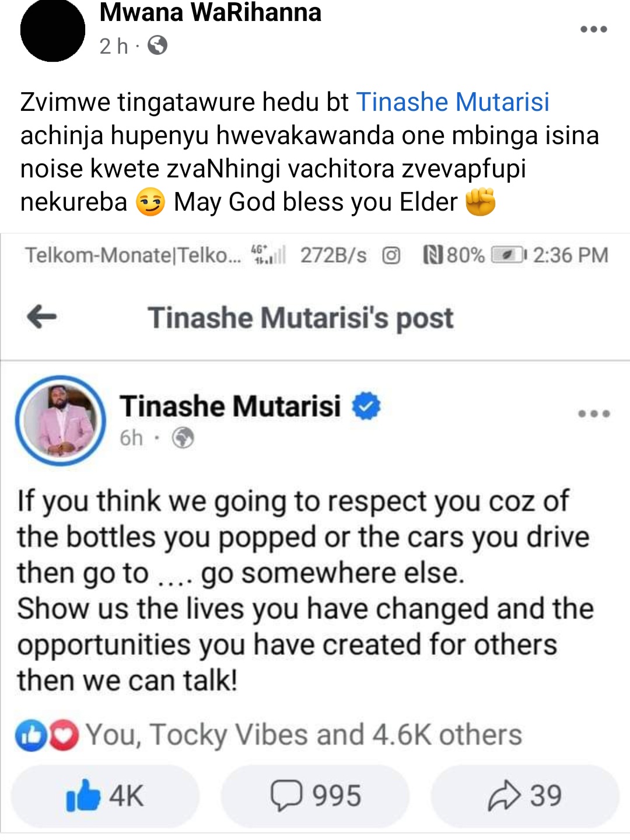630x840 pixels.
Task: Open Mwana WaRihanna profile name
Action: [211, 12]
